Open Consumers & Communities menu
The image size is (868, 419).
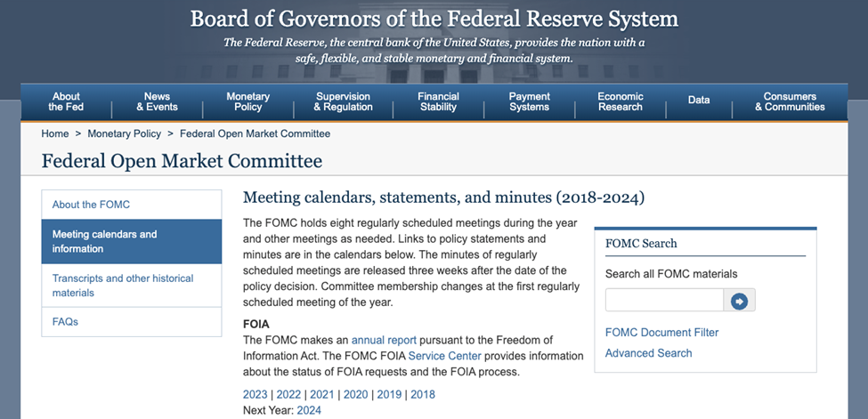790,101
